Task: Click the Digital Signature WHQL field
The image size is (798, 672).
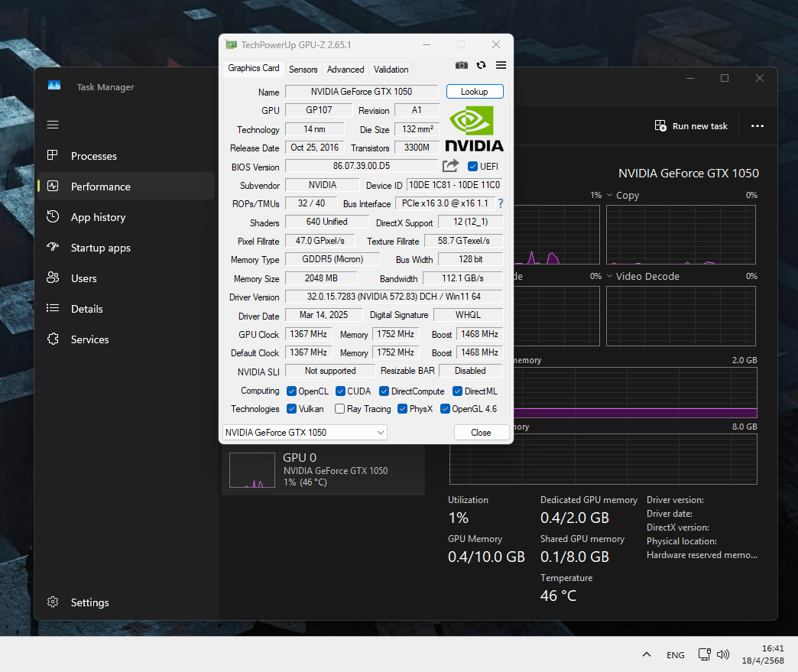Action: pyautogui.click(x=469, y=315)
